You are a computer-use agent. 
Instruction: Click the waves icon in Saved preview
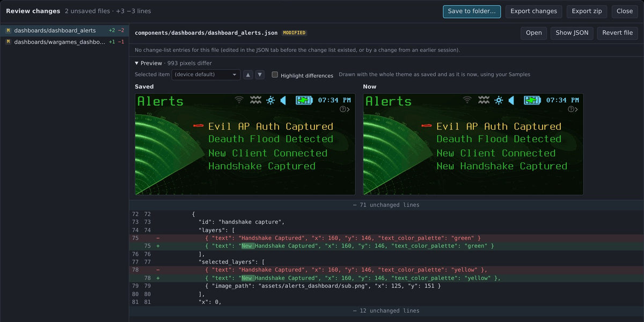tap(255, 100)
